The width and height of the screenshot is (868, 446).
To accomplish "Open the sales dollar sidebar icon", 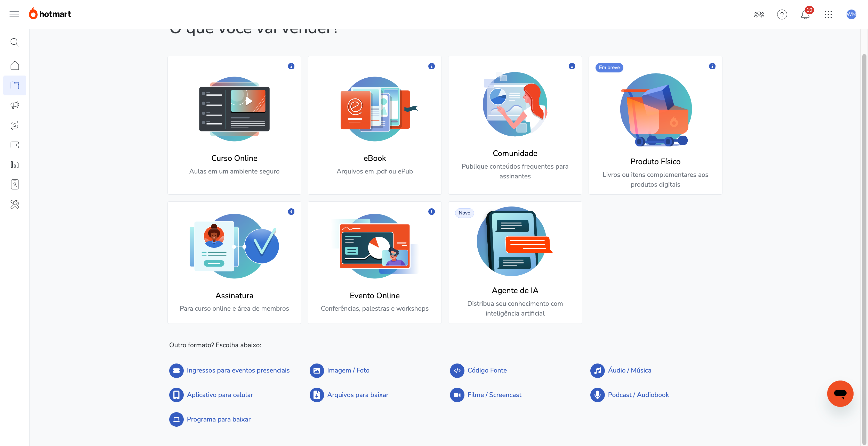I will pyautogui.click(x=14, y=125).
